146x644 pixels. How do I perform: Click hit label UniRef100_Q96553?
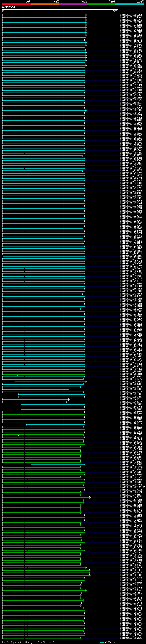click(x=131, y=65)
